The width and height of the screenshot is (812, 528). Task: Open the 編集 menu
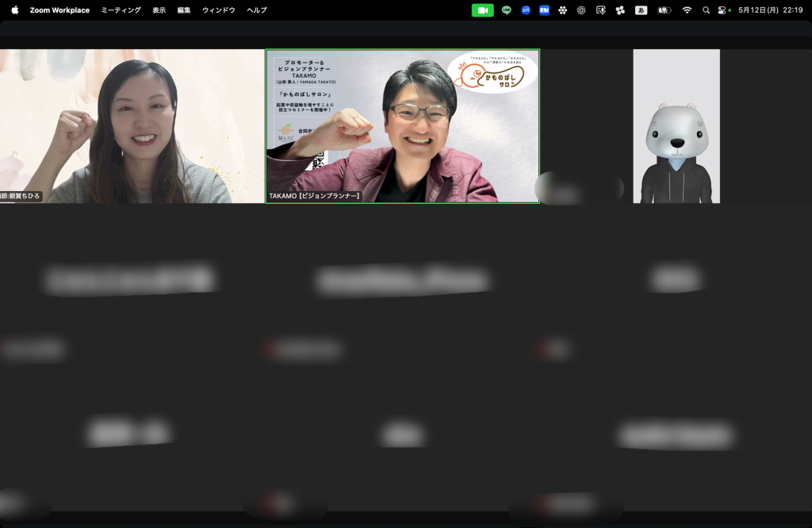coord(184,10)
